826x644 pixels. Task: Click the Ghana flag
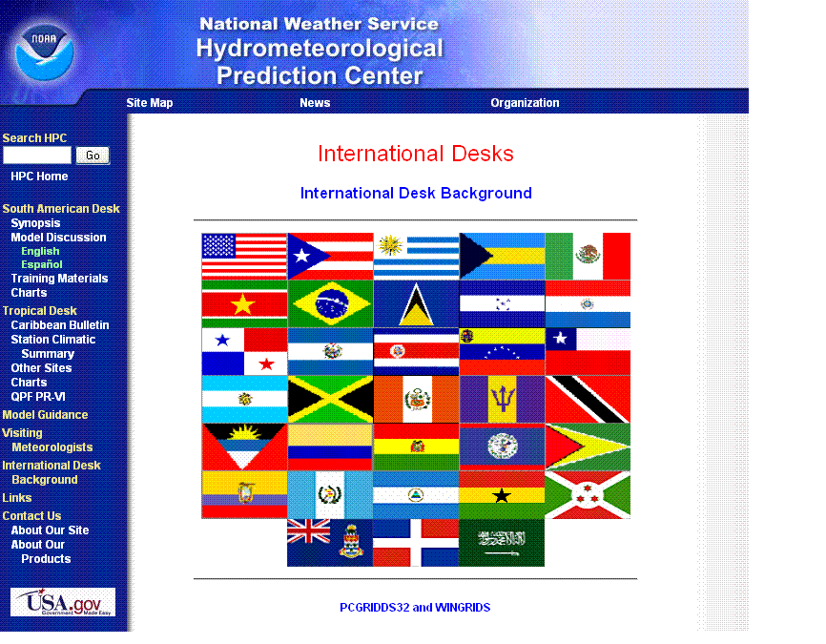502,495
